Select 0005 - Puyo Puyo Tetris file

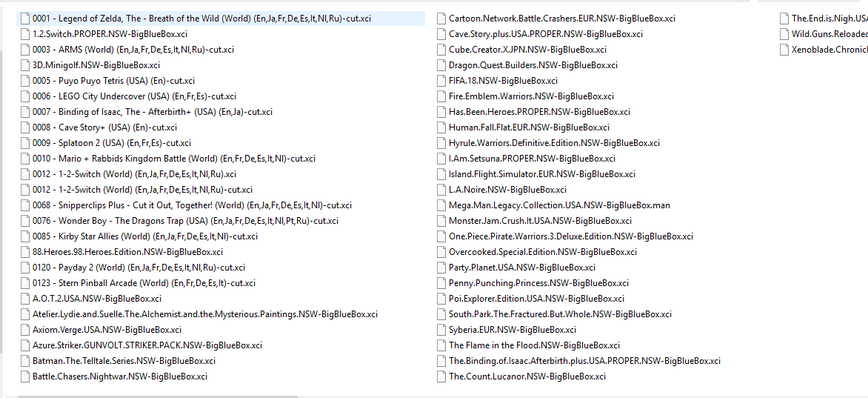tap(113, 80)
